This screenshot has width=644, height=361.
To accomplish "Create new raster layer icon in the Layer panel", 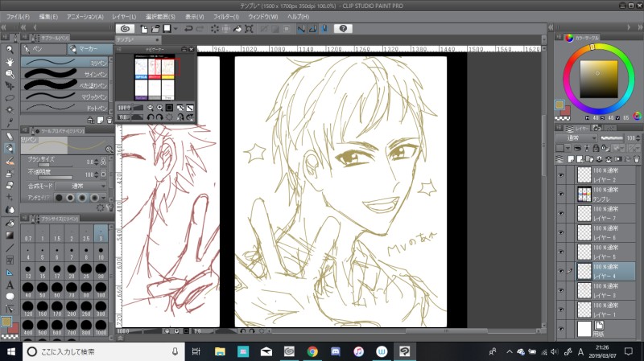I will tap(571, 159).
